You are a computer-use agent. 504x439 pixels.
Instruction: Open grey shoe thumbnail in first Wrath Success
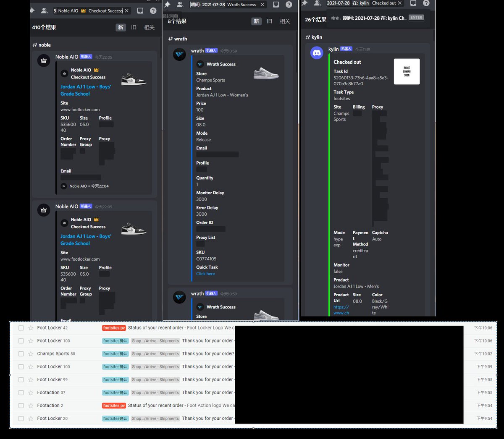pyautogui.click(x=266, y=73)
